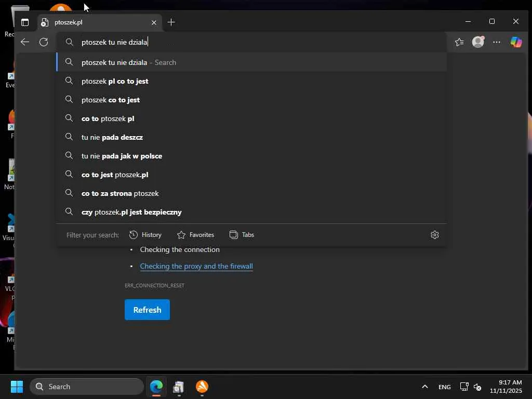Select suggestion 'tu nie pada deszcz'
This screenshot has width=532, height=399.
point(251,137)
